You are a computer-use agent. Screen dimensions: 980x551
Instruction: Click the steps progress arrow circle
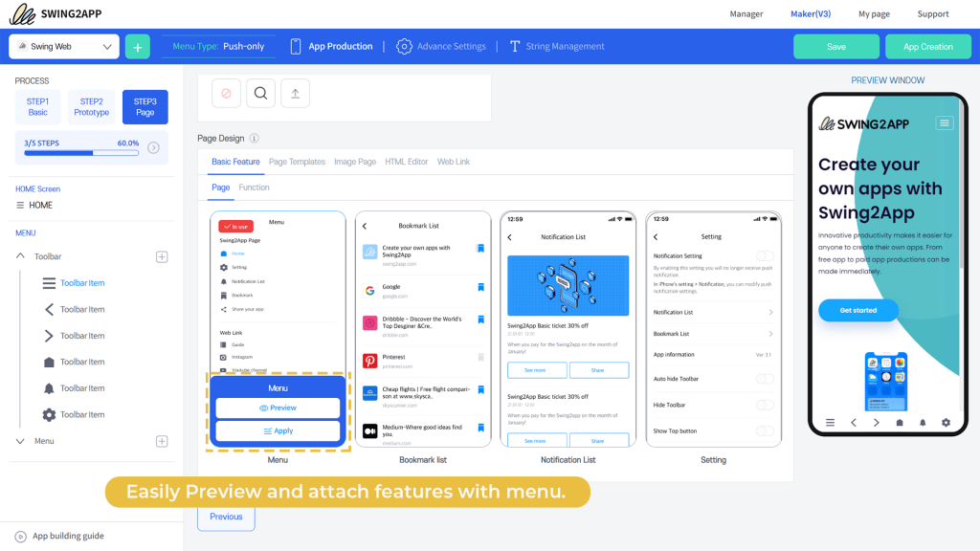pos(153,148)
